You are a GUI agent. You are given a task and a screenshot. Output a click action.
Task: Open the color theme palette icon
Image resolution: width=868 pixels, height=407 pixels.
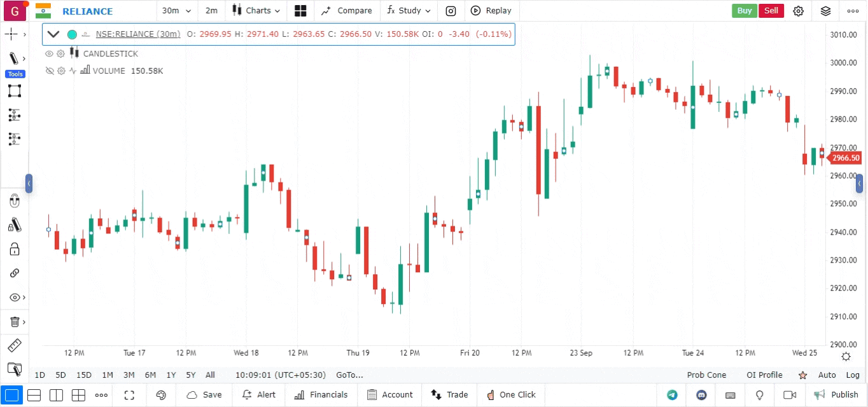click(x=161, y=395)
